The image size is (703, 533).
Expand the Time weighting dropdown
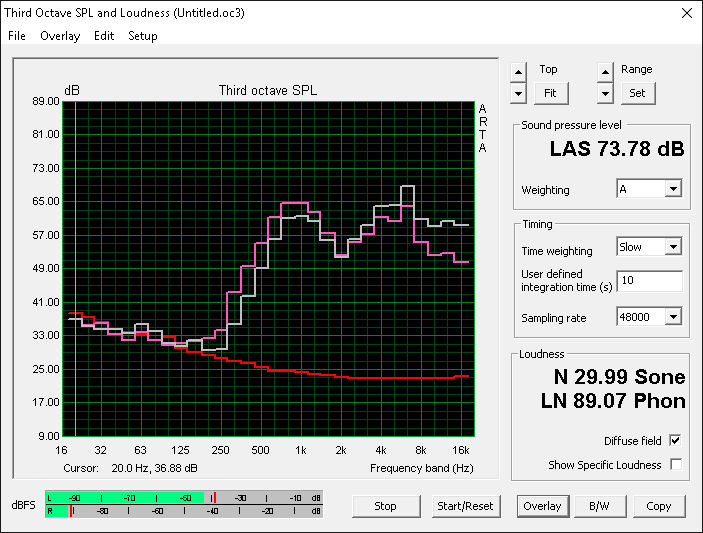(x=673, y=247)
